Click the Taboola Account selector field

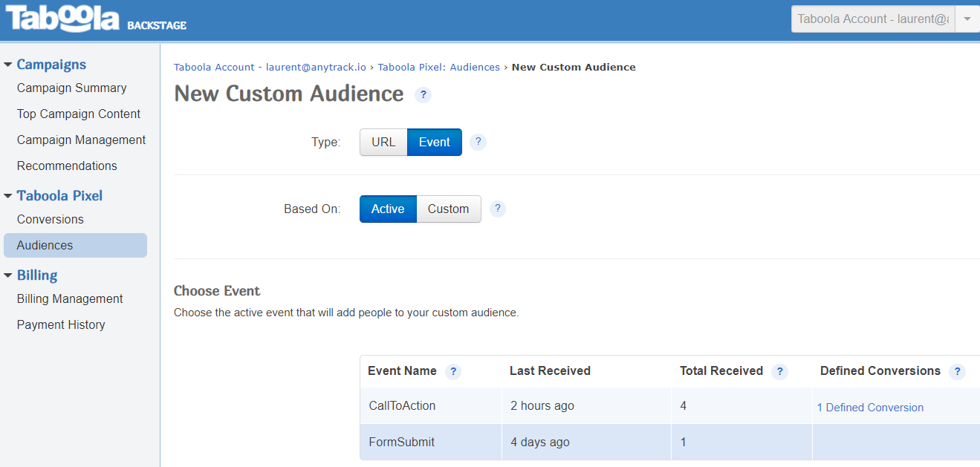873,19
